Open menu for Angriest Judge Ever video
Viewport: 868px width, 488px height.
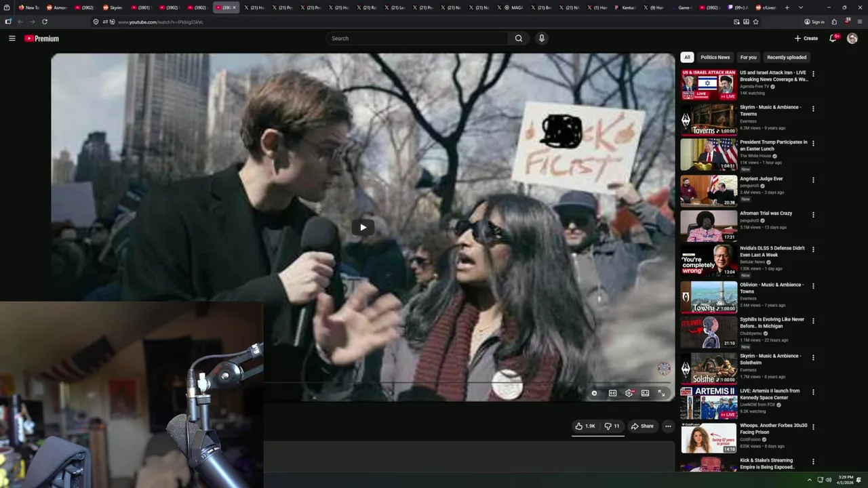813,180
